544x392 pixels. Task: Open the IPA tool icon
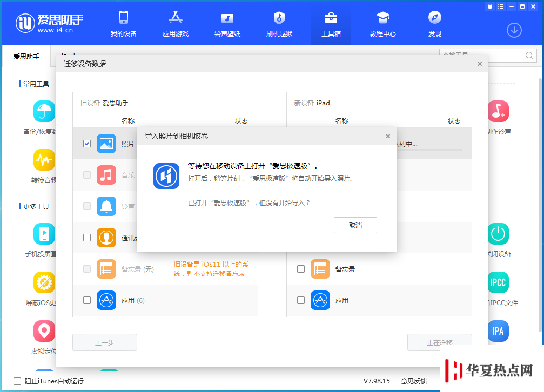pyautogui.click(x=499, y=331)
